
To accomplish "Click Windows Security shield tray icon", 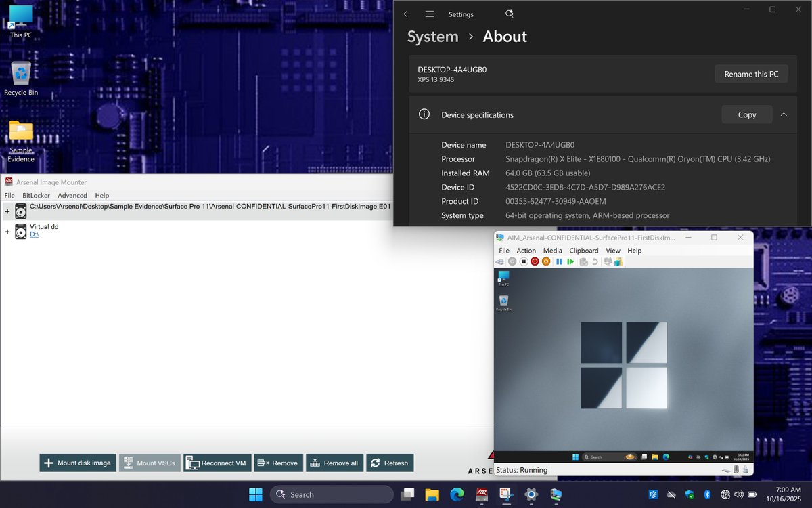I will (x=690, y=494).
